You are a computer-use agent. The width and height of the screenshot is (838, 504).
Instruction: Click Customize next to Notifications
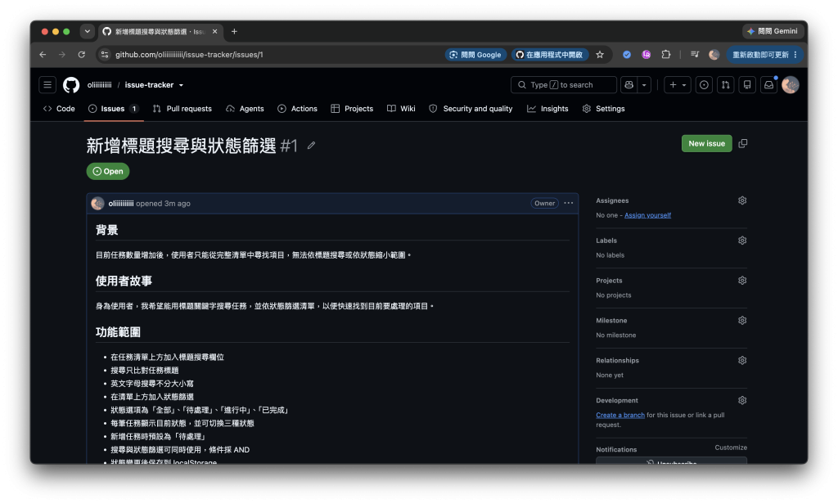coord(731,448)
